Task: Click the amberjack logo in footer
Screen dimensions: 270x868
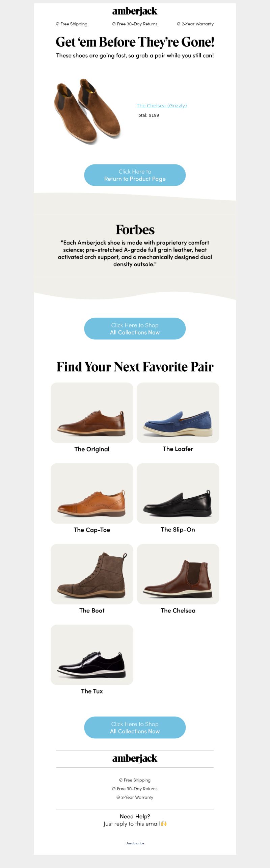Action: tap(135, 759)
